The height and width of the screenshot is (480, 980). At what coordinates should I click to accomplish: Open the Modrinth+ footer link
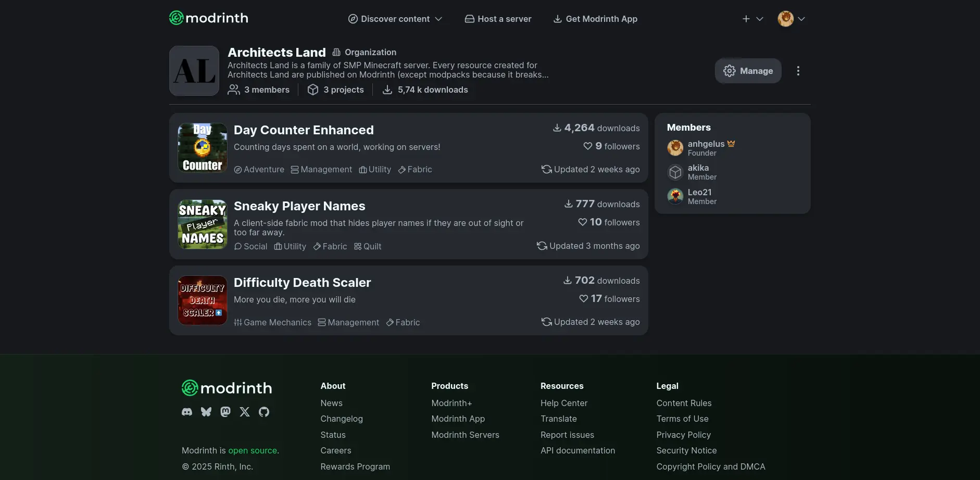click(x=451, y=403)
